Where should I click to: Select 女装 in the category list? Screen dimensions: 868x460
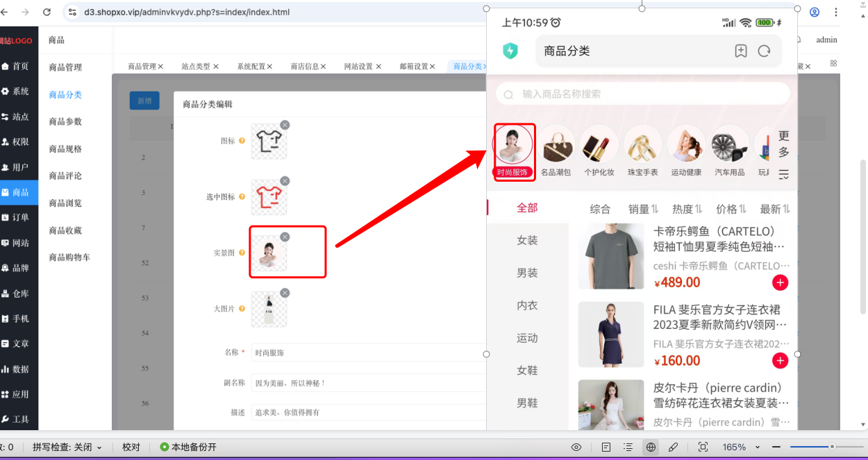(527, 240)
